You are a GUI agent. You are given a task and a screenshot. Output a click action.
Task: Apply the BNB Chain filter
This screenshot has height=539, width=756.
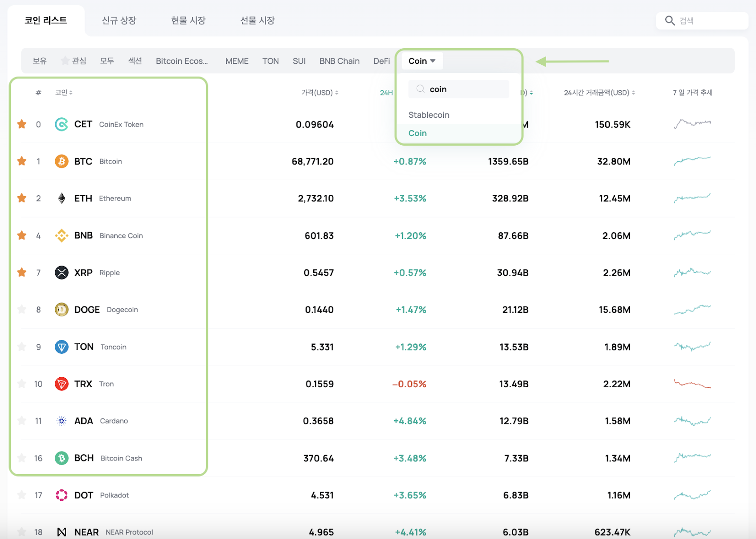click(339, 61)
